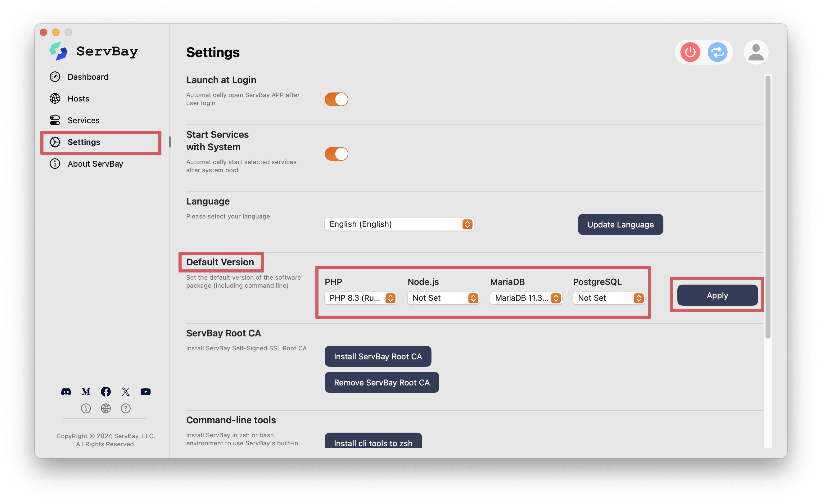Click the Apply button for default versions

[716, 295]
